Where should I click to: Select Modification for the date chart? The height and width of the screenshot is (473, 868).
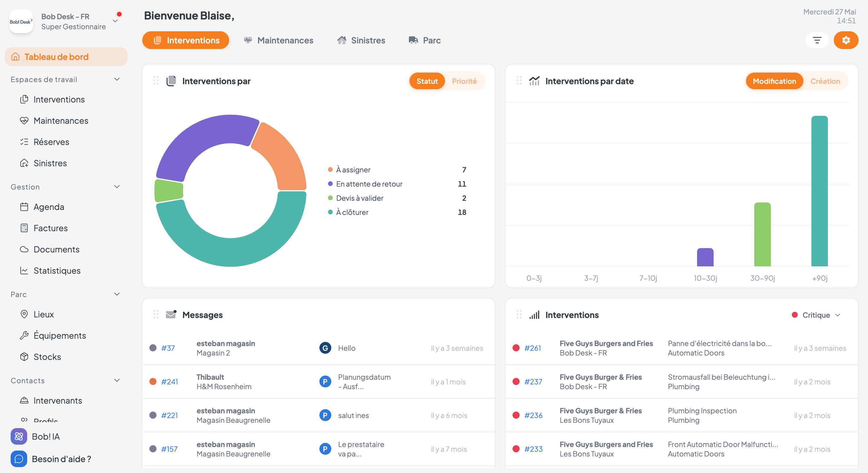[774, 81]
